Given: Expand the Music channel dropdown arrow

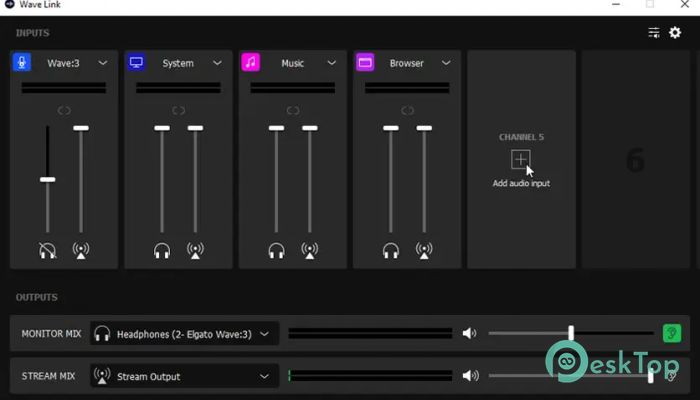Looking at the screenshot, I should (332, 63).
